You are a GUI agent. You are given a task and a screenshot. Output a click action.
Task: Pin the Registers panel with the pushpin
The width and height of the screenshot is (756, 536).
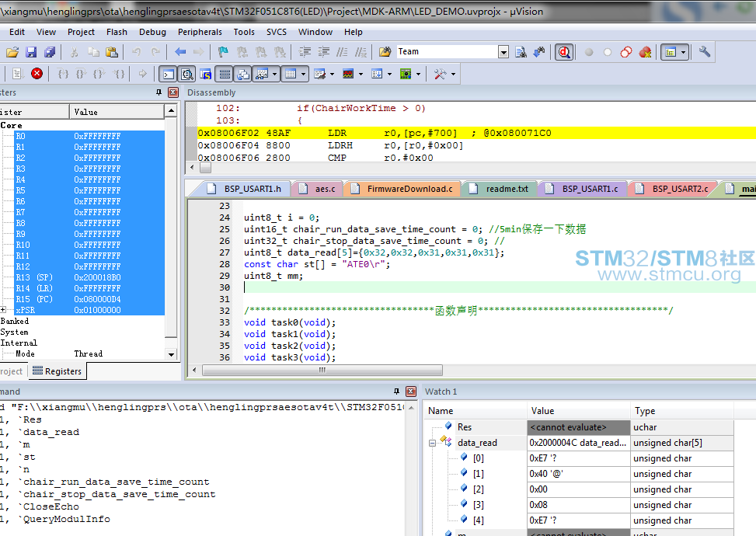(159, 92)
